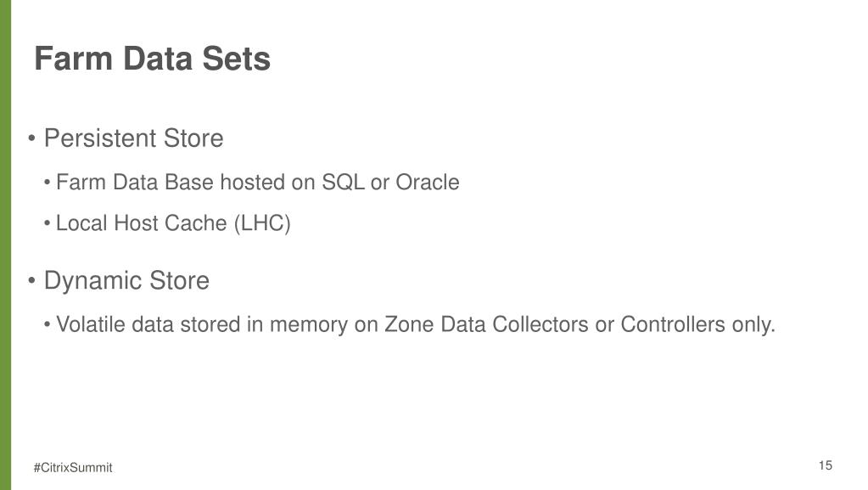The height and width of the screenshot is (490, 868).
Task: Click the acronym (LHC)
Action: click(x=262, y=222)
